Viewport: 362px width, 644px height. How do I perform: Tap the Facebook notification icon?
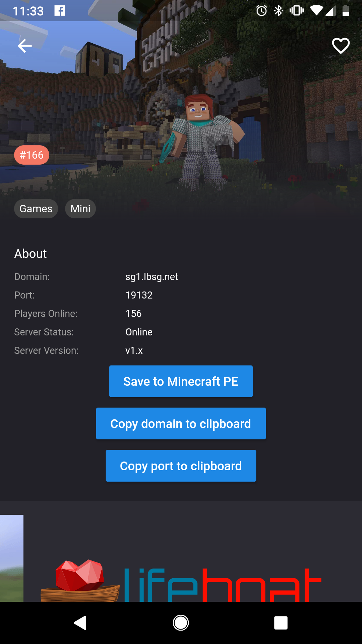point(60,11)
